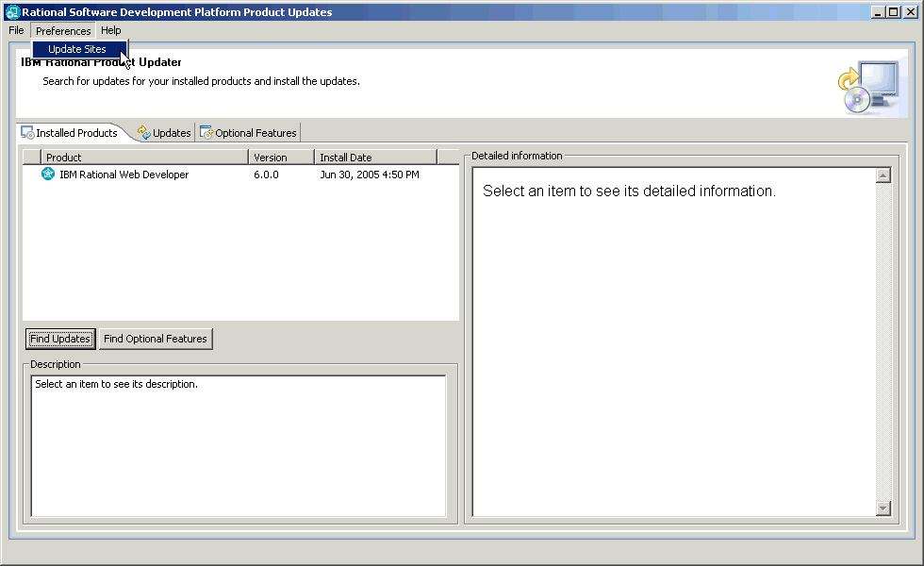Click the text 'Select an item to see its detailed information.'
This screenshot has width=924, height=566.
629,191
